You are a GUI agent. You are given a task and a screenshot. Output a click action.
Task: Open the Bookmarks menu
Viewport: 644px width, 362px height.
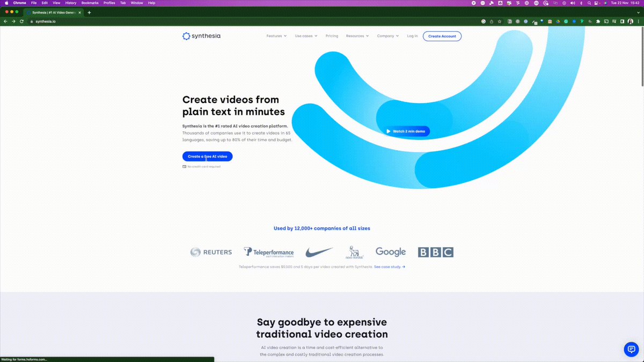[x=90, y=3]
